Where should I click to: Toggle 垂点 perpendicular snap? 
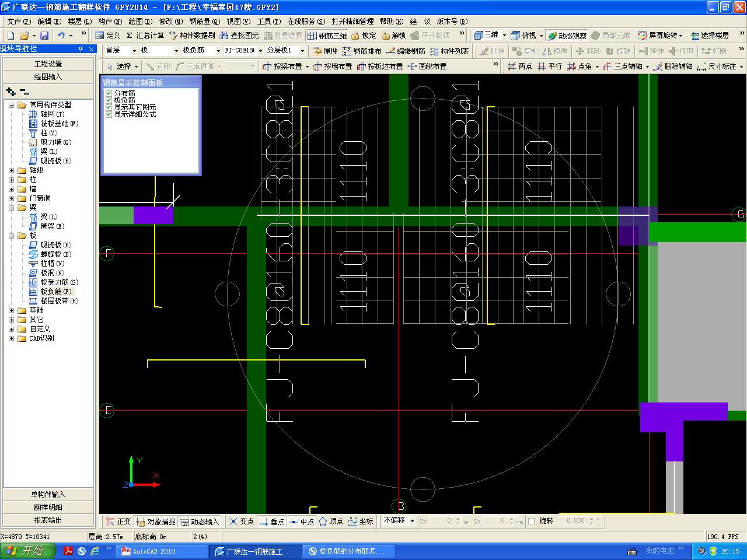[271, 521]
